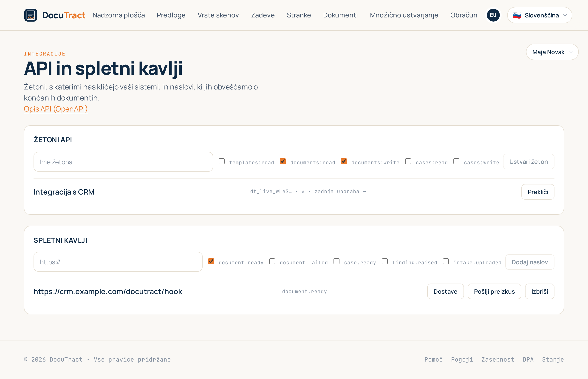
Task: Click the DocuTract logo icon
Action: point(31,15)
